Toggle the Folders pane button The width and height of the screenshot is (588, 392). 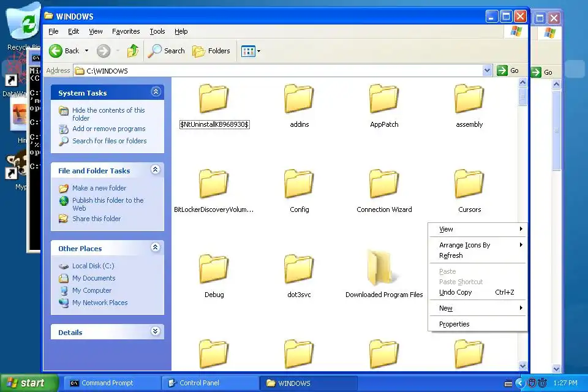coord(211,51)
